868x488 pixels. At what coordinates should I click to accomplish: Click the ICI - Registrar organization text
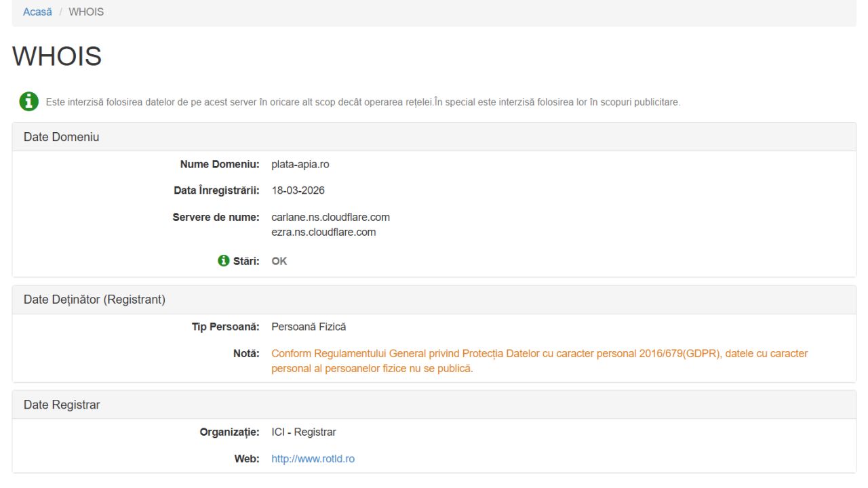(x=303, y=432)
